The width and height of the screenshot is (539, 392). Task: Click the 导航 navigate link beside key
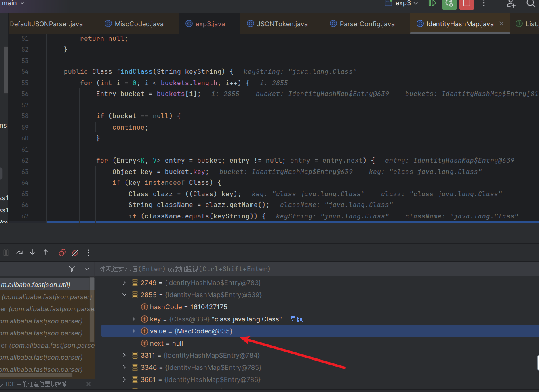(x=297, y=319)
